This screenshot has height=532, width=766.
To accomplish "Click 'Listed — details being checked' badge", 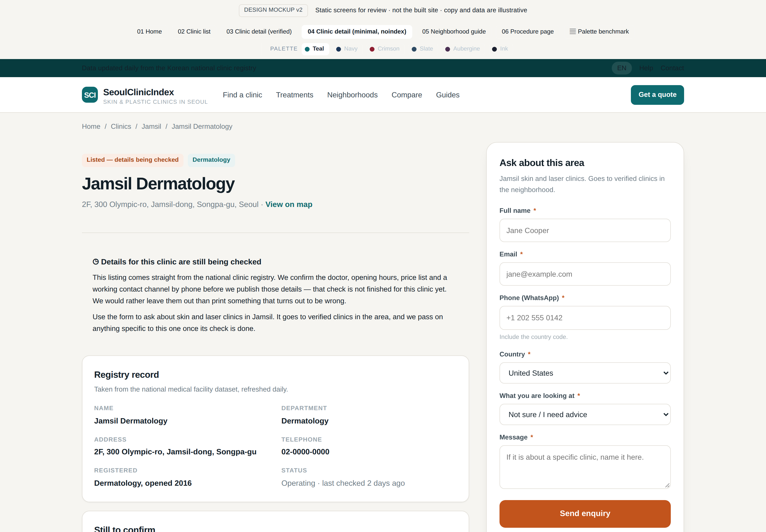I will (x=132, y=160).
